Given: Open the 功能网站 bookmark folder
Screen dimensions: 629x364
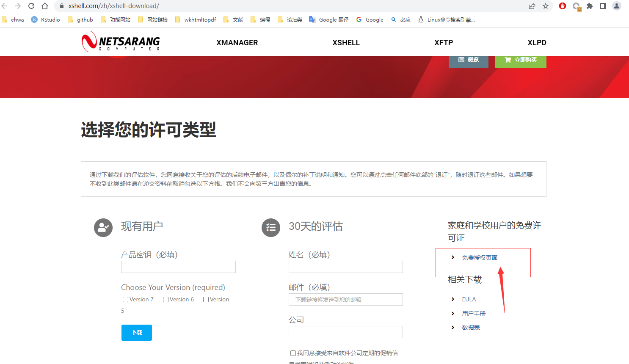Looking at the screenshot, I should [116, 19].
